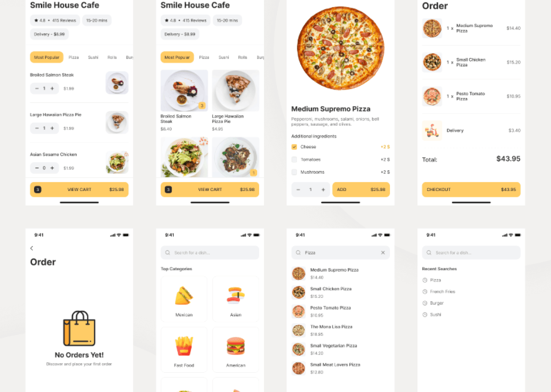Tap the back arrow above Order heading
The height and width of the screenshot is (392, 551).
[x=32, y=248]
